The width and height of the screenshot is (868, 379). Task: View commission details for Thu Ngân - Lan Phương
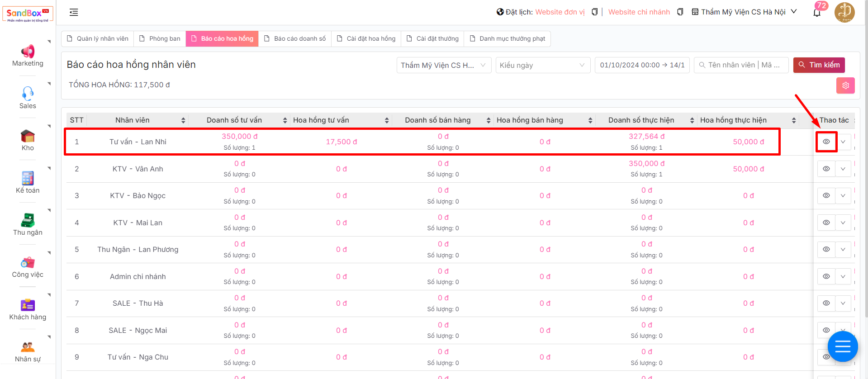826,250
